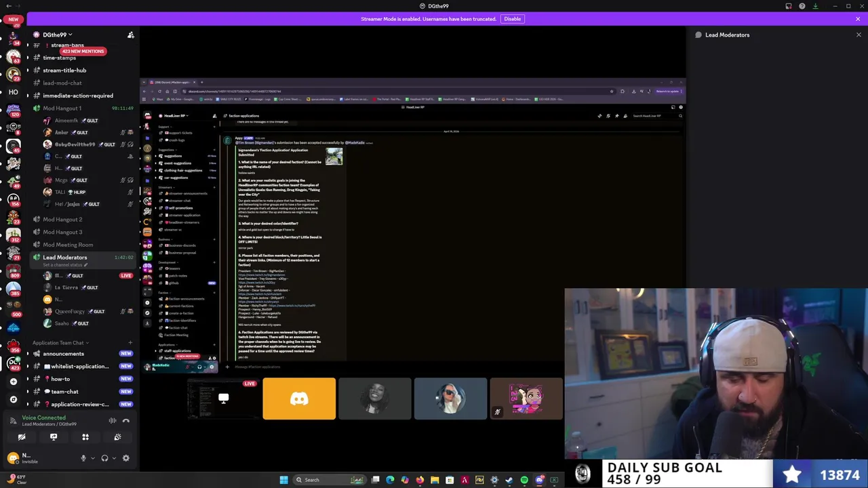
Task: Open the output device dropdown arrow beside the headphones
Action: [113, 458]
